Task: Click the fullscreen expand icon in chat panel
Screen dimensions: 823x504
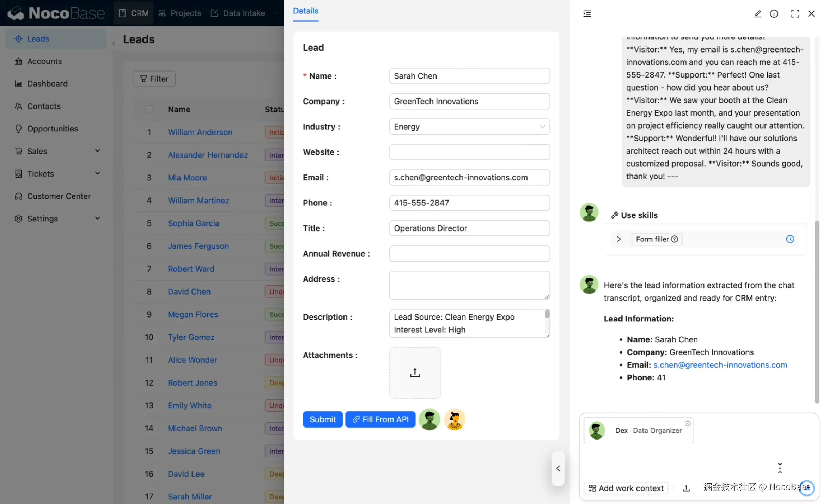Action: [x=795, y=14]
